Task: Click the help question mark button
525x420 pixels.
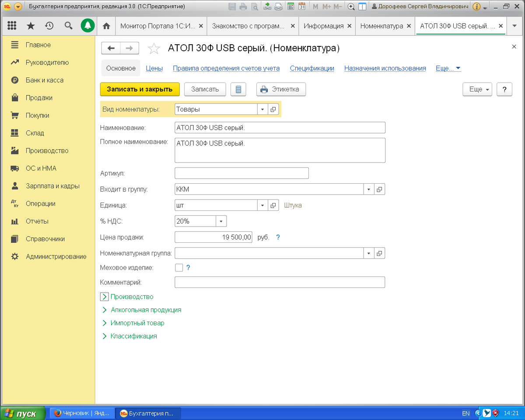Action: (504, 89)
